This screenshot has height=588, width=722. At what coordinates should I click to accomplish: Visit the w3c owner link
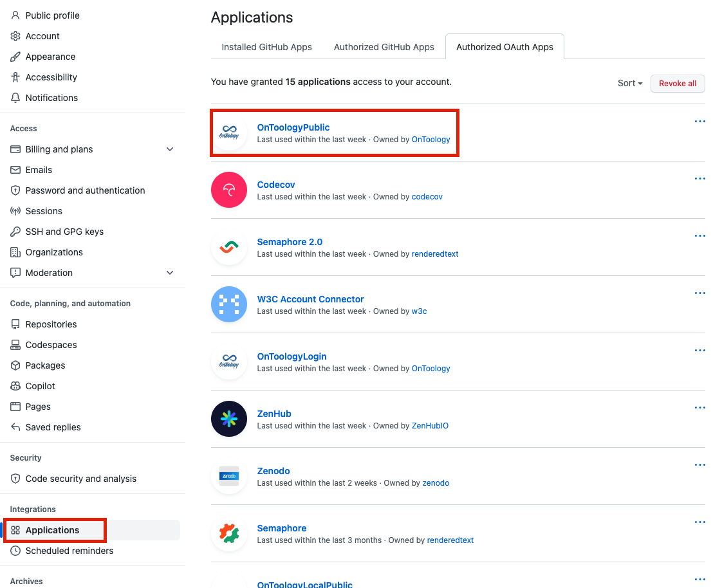pyautogui.click(x=419, y=311)
